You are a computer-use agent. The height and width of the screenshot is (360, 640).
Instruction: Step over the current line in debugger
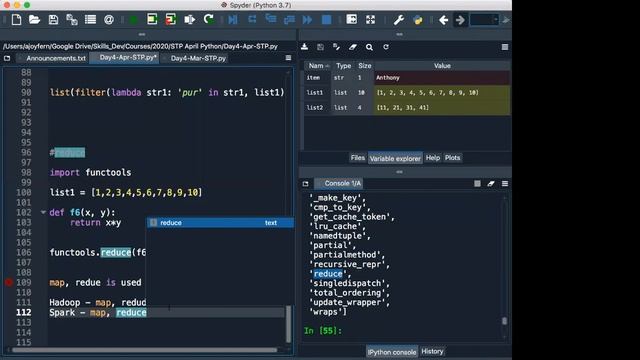tap(252, 20)
